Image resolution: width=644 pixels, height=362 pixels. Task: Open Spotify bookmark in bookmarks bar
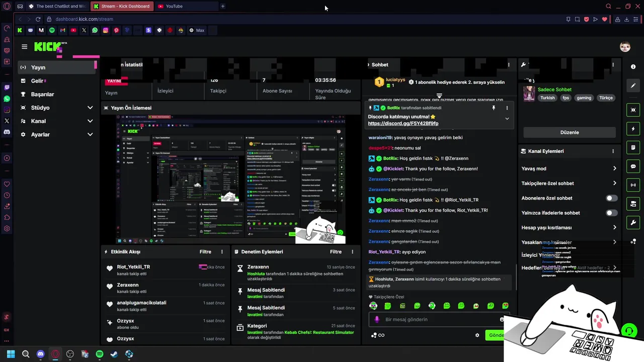tap(52, 30)
